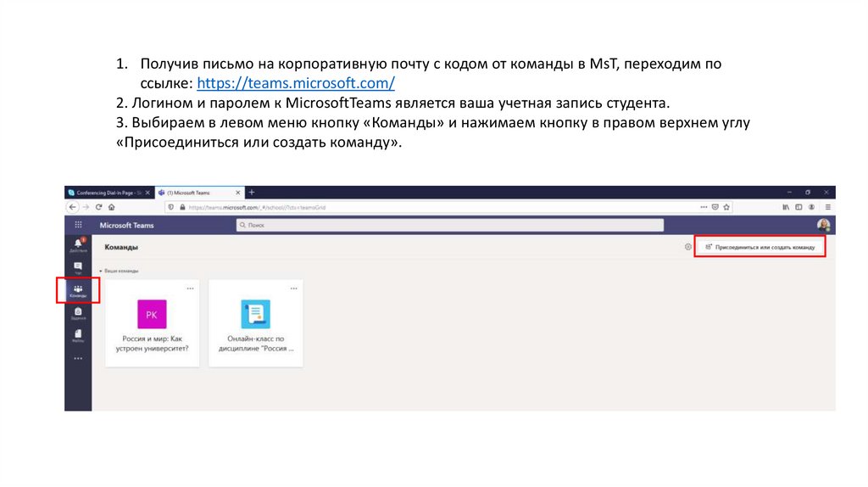Open Firefox hamburger menu
This screenshot has width=868, height=487.
[827, 207]
